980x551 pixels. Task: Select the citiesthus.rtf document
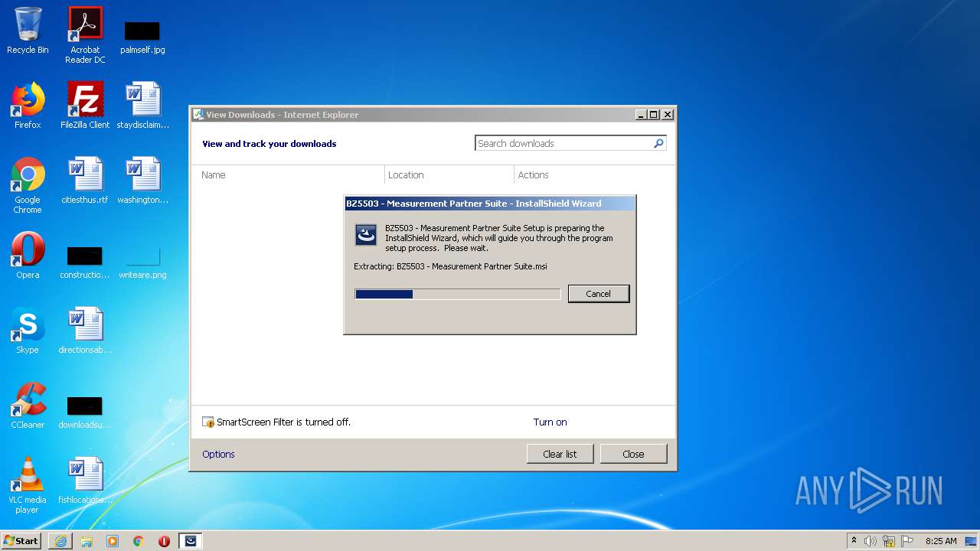pos(85,181)
